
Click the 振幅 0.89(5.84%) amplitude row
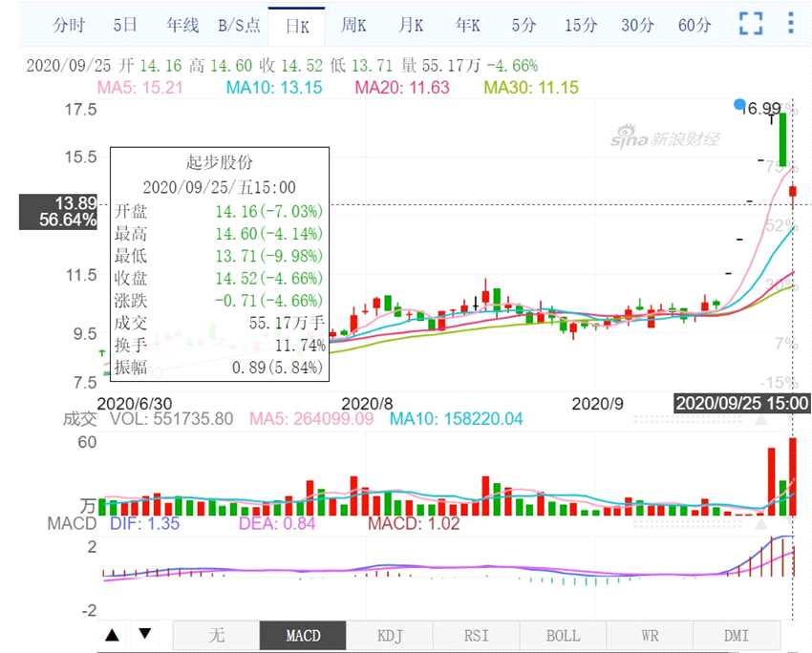[219, 368]
